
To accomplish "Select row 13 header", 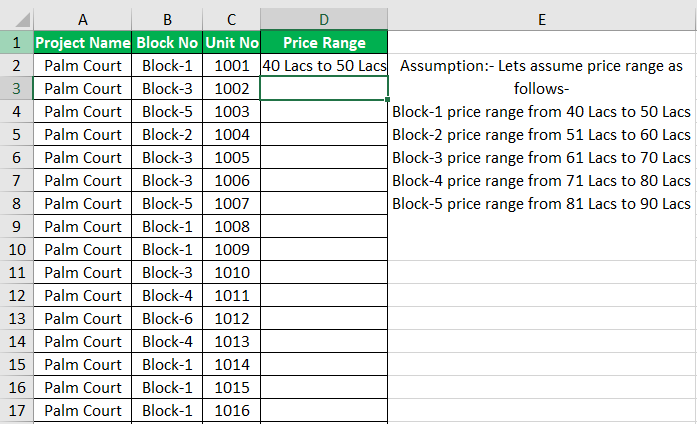I will coord(16,318).
